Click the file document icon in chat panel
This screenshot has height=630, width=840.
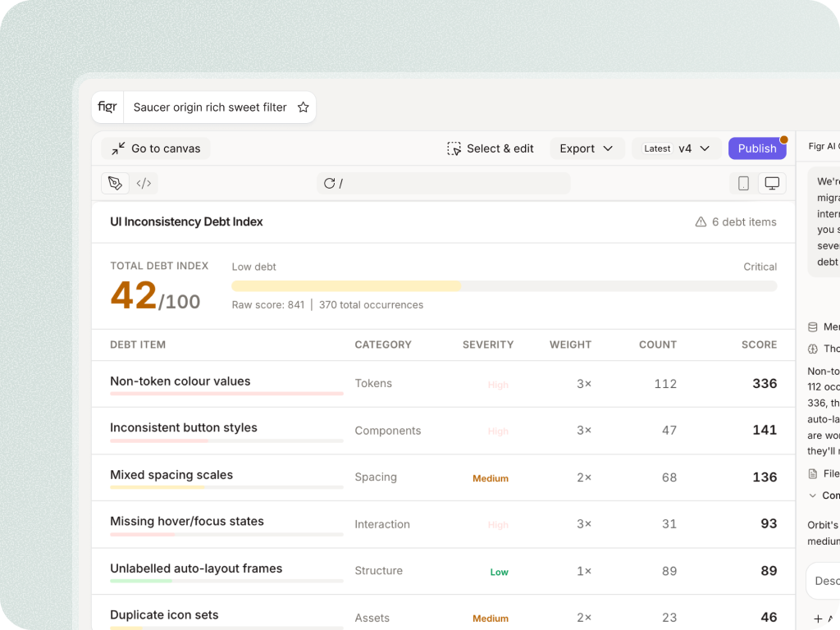pyautogui.click(x=813, y=473)
